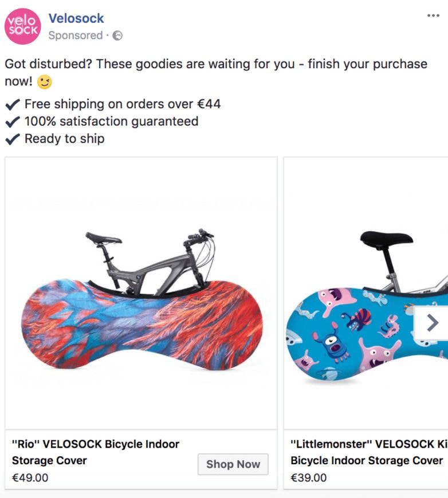448x498 pixels.
Task: Click the Velosock pink logo avatar
Action: point(22,26)
